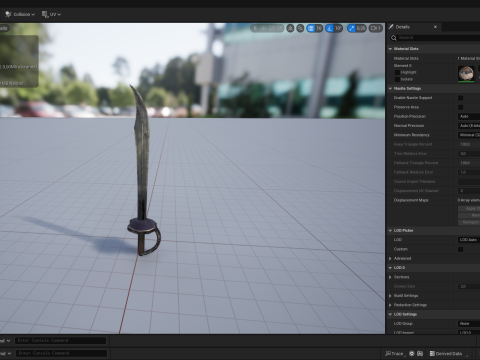Open the rotation snap 10° dropdown
The width and height of the screenshot is (480, 360).
pyautogui.click(x=338, y=28)
